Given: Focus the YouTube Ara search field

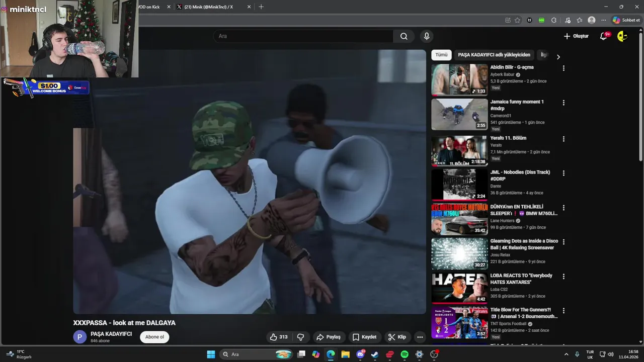Looking at the screenshot, I should 303,36.
